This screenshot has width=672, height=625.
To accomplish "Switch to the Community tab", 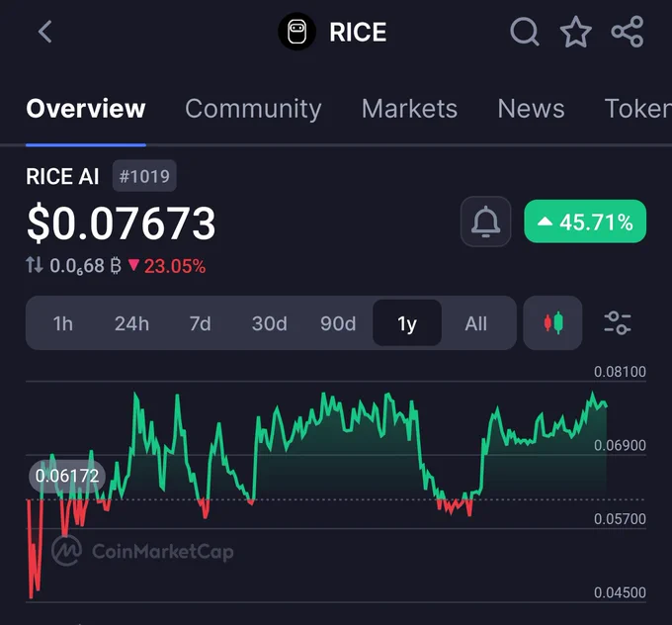I will [253, 109].
